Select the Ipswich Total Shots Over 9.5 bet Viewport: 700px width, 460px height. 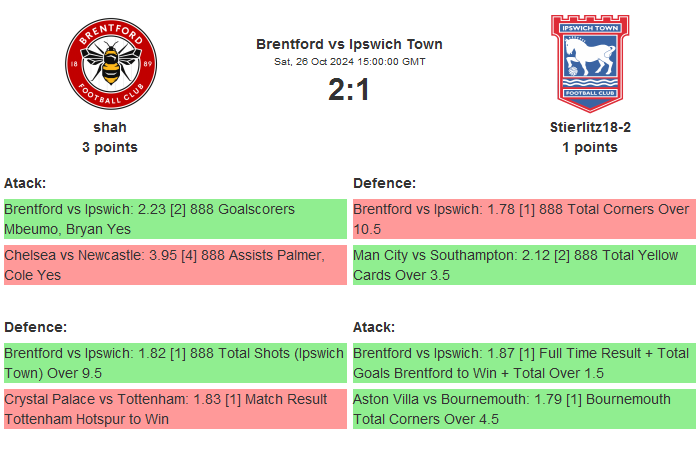[x=175, y=363]
